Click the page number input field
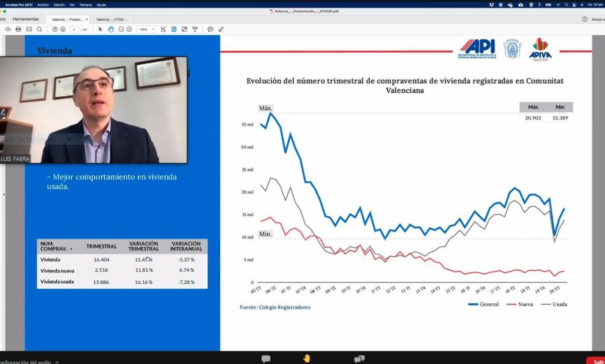Viewport: 605px width, 364px height. point(74,29)
